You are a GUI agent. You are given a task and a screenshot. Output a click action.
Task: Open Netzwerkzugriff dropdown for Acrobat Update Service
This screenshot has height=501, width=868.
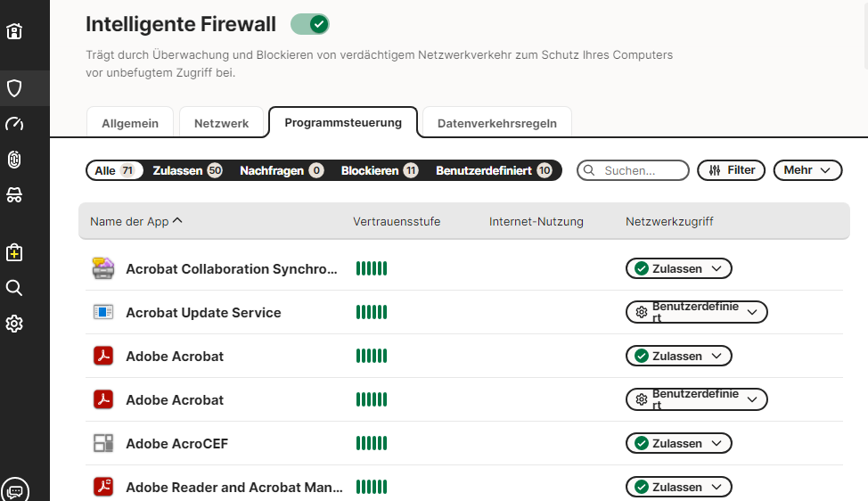[696, 312]
